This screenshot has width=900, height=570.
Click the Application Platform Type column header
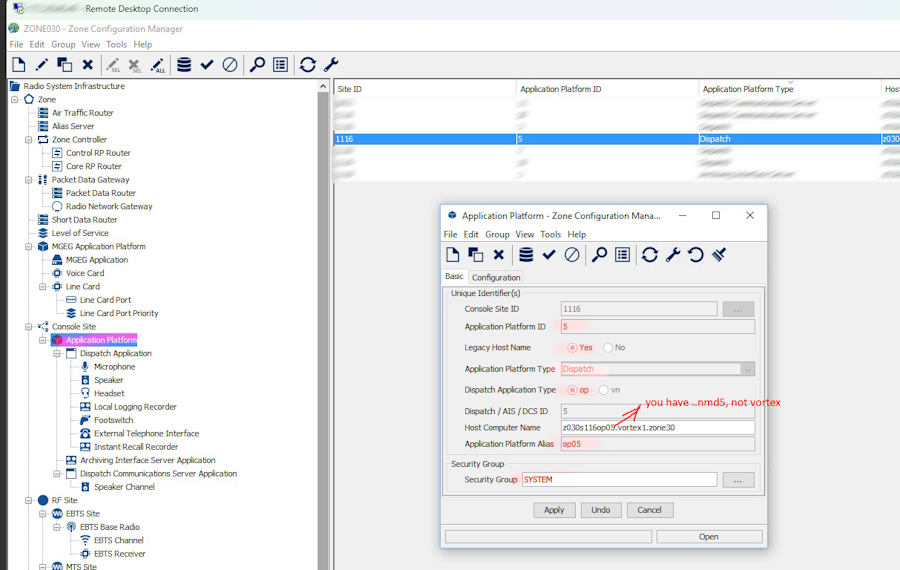(790, 89)
